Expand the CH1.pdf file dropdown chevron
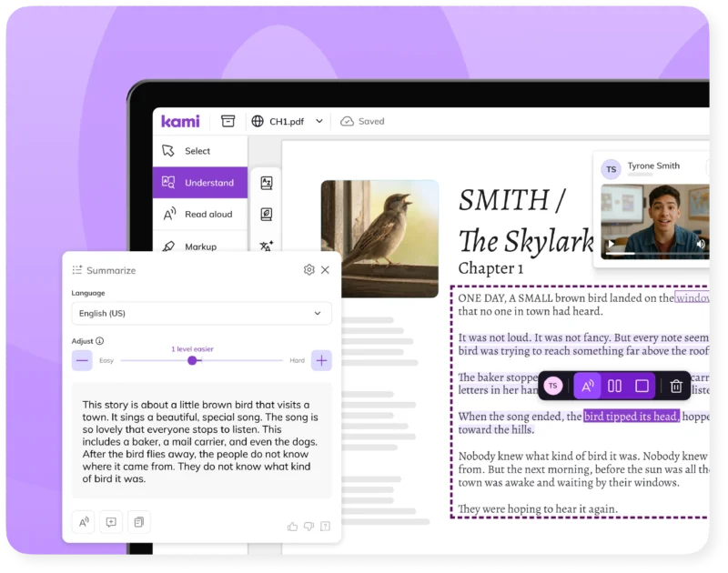Image resolution: width=728 pixels, height=573 pixels. pyautogui.click(x=319, y=121)
